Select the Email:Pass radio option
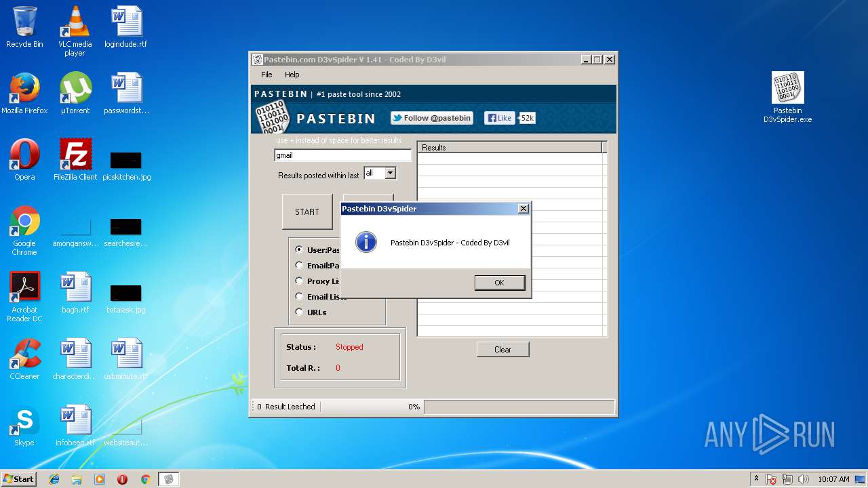The height and width of the screenshot is (488, 868). 299,265
